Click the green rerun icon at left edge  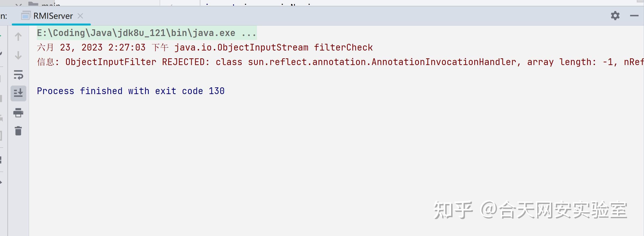[1, 36]
